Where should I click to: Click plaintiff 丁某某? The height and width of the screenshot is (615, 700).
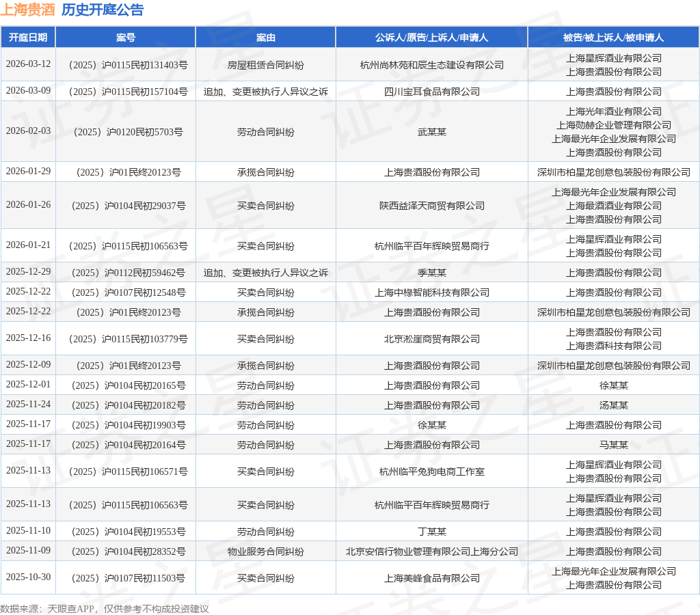pyautogui.click(x=432, y=532)
